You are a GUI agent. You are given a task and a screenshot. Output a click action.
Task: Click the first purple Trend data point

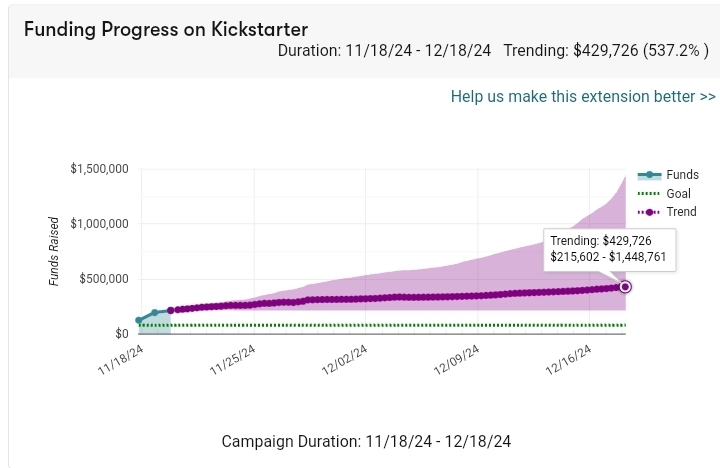pos(171,311)
